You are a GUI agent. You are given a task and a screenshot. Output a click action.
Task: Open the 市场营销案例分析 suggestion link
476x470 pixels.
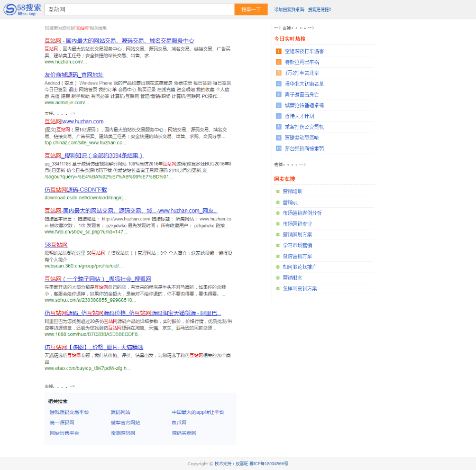(x=302, y=213)
